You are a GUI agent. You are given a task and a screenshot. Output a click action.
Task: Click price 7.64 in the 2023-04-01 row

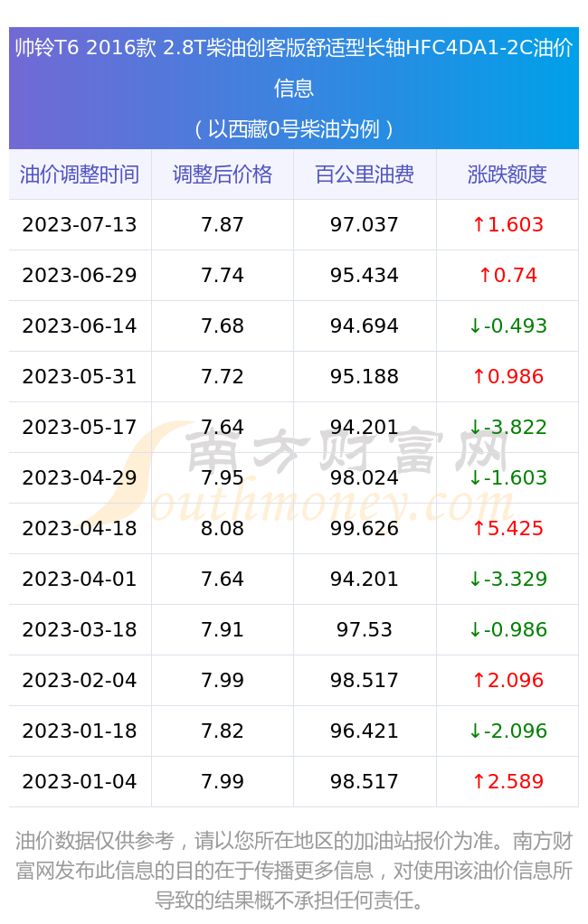(x=223, y=580)
